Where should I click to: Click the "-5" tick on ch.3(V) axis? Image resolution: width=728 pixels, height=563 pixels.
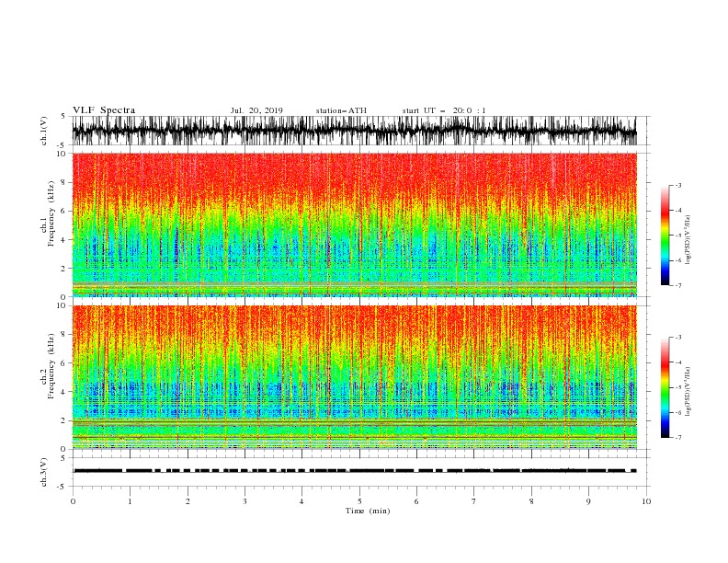63,487
